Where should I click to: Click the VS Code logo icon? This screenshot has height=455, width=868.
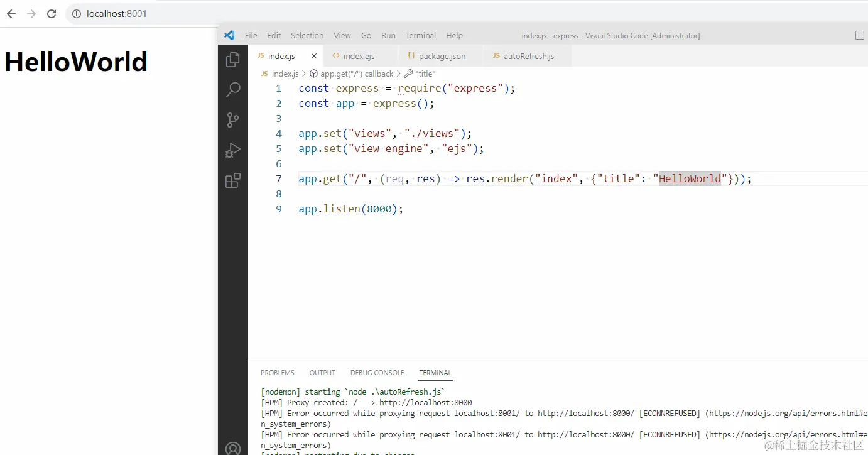click(229, 36)
